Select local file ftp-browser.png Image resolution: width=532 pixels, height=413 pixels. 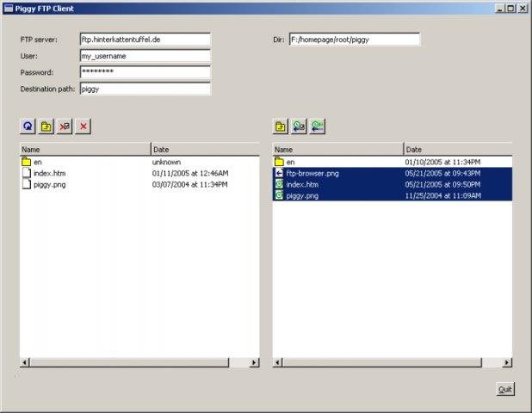tap(312, 173)
